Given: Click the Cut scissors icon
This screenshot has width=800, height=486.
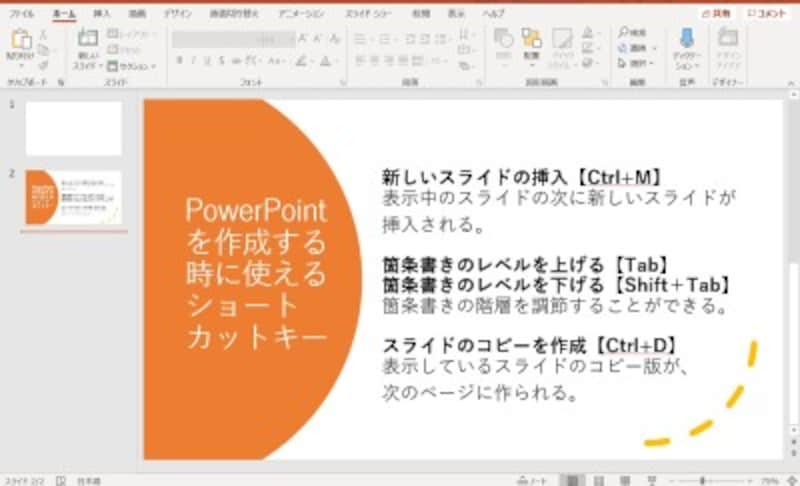Looking at the screenshot, I should point(43,35).
